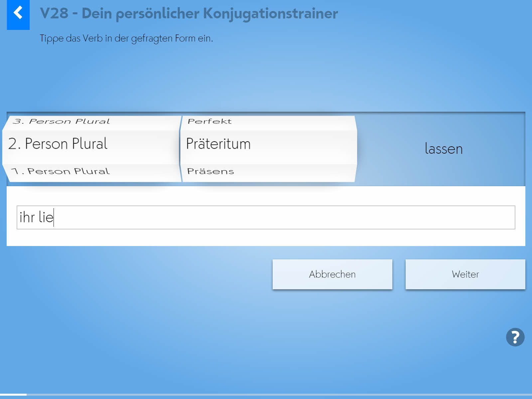The image size is (532, 399).
Task: Click the progress bar at the bottom
Action: (266, 395)
